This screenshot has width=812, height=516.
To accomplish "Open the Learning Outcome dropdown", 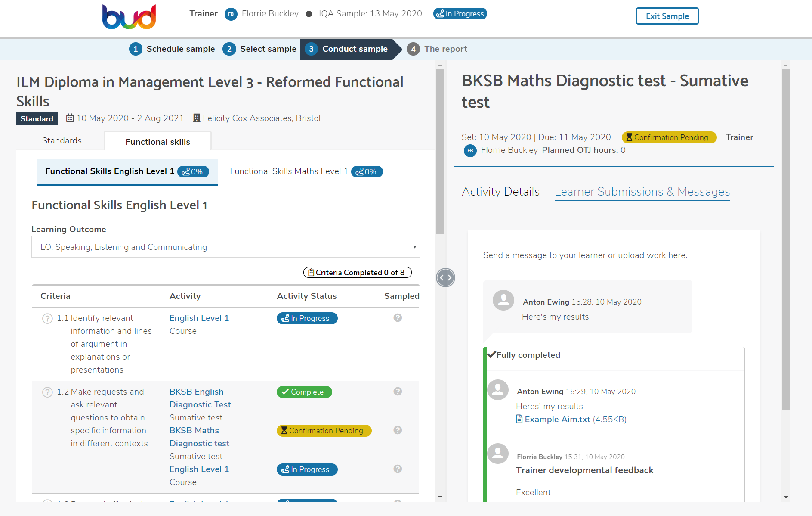I will pos(226,247).
